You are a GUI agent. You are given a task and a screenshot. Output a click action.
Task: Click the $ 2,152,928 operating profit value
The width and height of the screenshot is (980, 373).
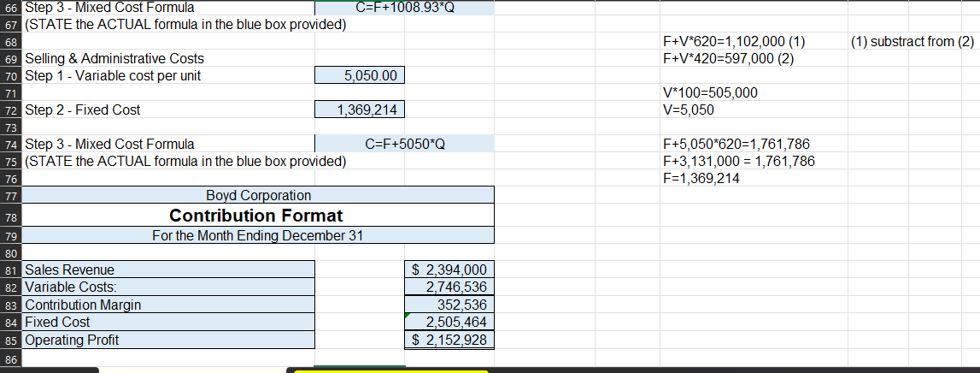pos(449,340)
